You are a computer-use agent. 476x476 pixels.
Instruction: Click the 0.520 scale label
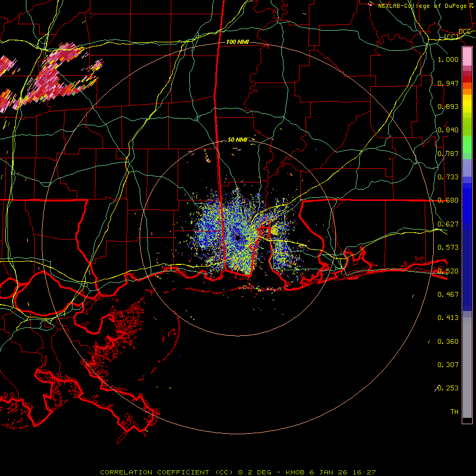(448, 271)
